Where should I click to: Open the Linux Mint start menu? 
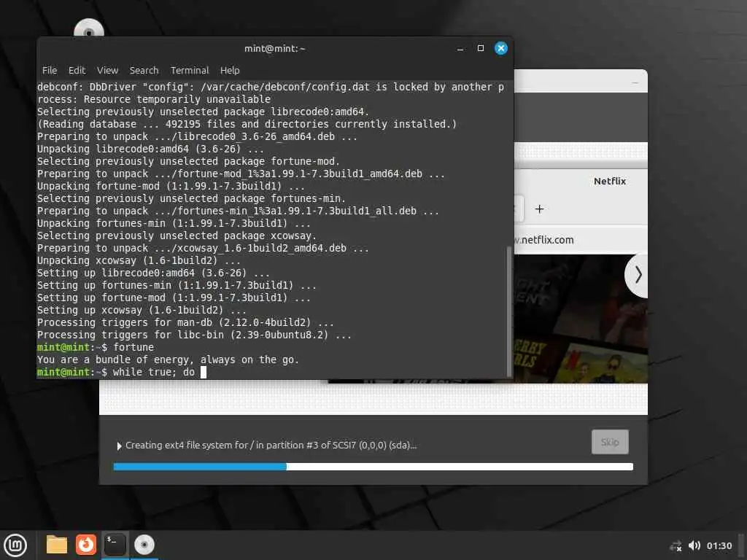pyautogui.click(x=15, y=545)
